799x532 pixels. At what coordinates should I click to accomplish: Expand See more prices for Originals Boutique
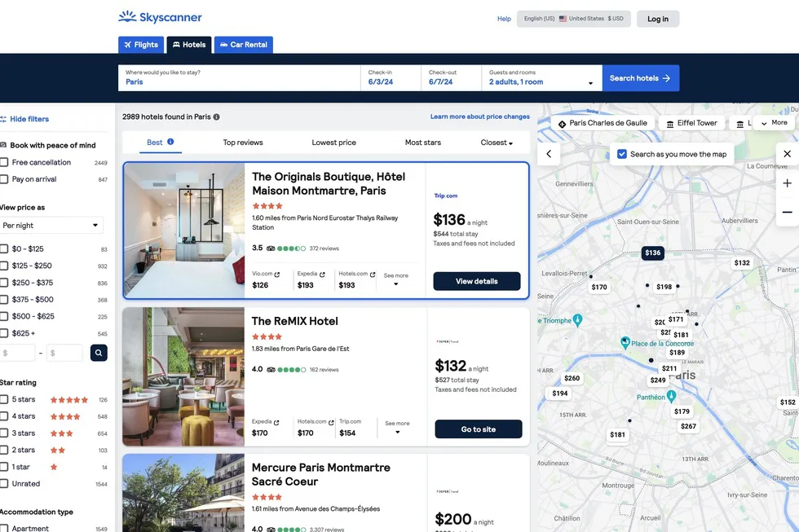coord(396,279)
